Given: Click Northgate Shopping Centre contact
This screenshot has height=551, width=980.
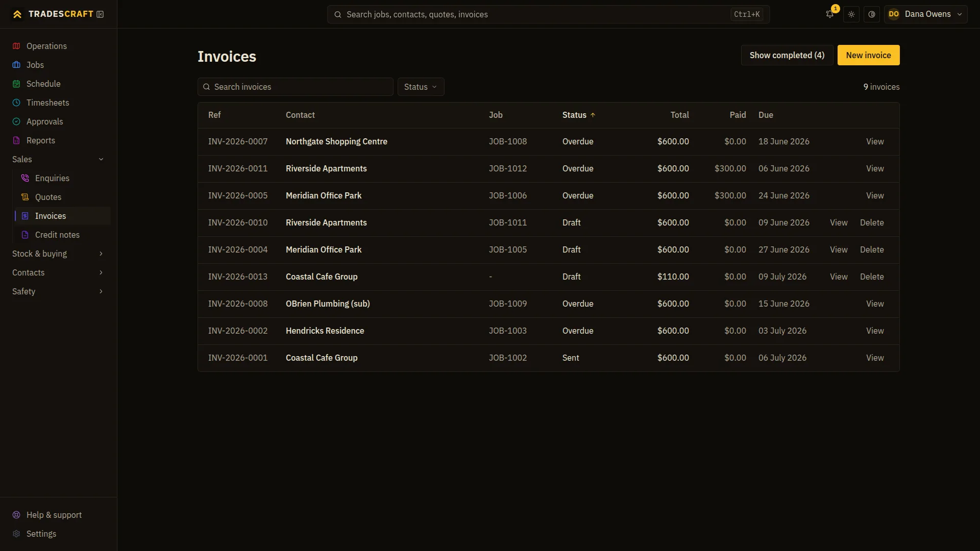Looking at the screenshot, I should coord(336,141).
